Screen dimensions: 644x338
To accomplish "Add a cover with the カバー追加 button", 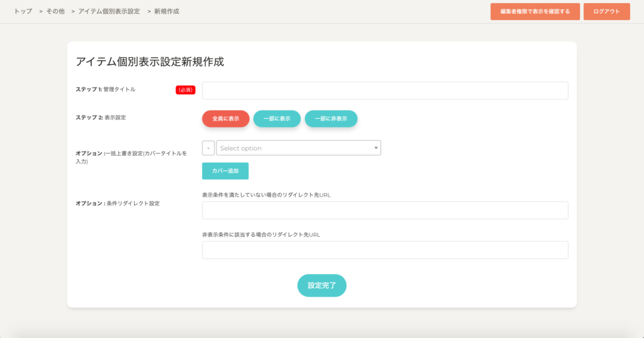I will point(225,171).
